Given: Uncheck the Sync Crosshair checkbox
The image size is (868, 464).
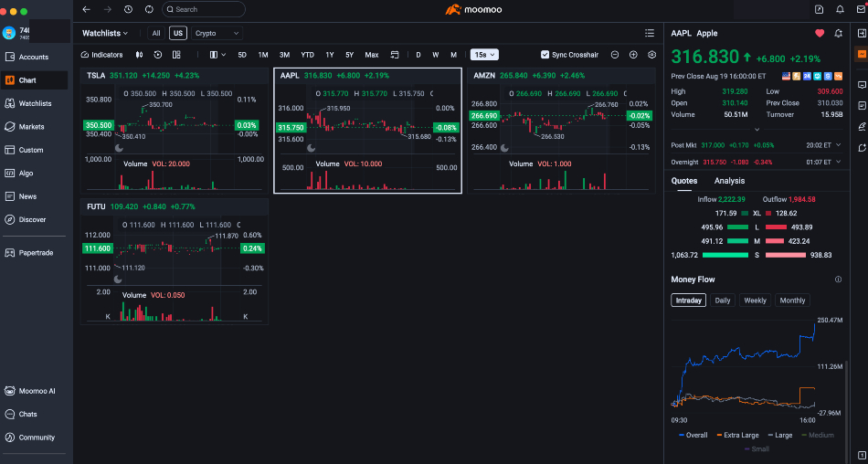Looking at the screenshot, I should 545,55.
